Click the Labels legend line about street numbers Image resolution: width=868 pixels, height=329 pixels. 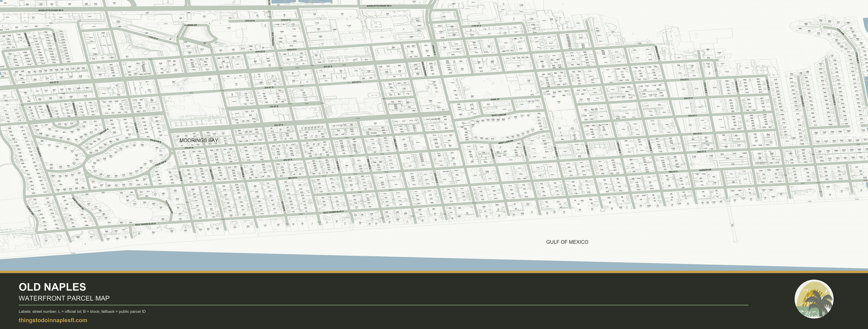pos(82,311)
